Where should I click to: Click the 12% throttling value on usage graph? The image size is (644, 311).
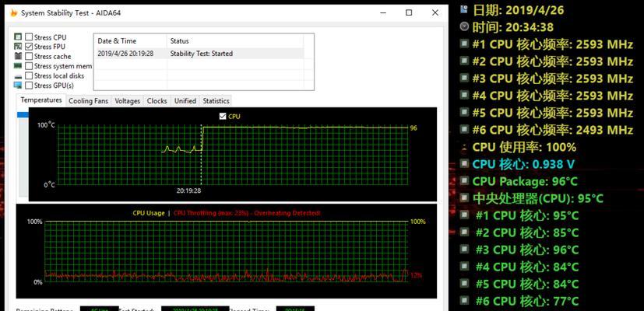416,275
